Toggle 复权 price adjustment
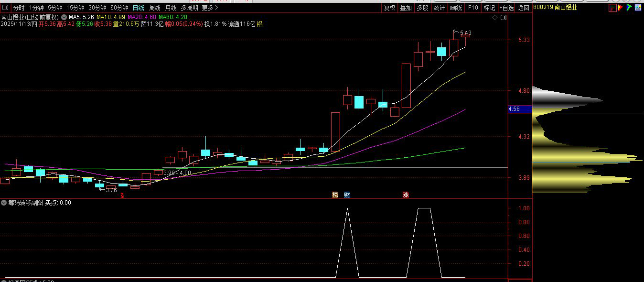This screenshot has width=644, height=282. 389,8
